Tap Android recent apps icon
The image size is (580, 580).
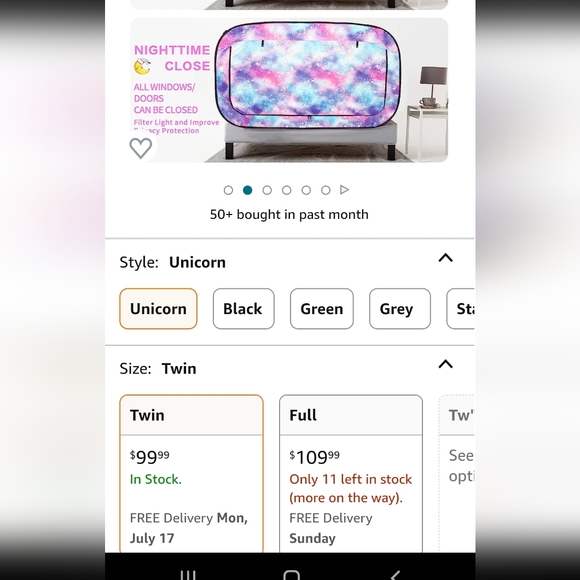[188, 575]
